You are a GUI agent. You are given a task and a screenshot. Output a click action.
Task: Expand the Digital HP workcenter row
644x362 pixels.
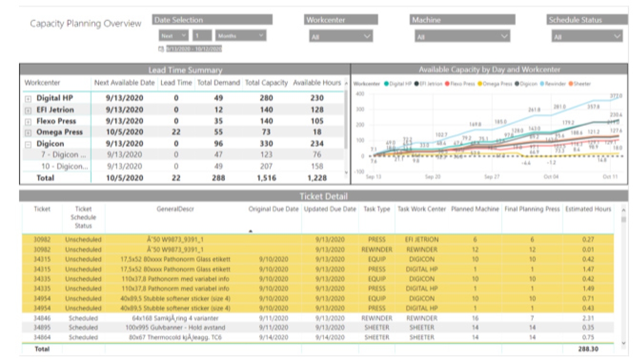click(x=28, y=99)
